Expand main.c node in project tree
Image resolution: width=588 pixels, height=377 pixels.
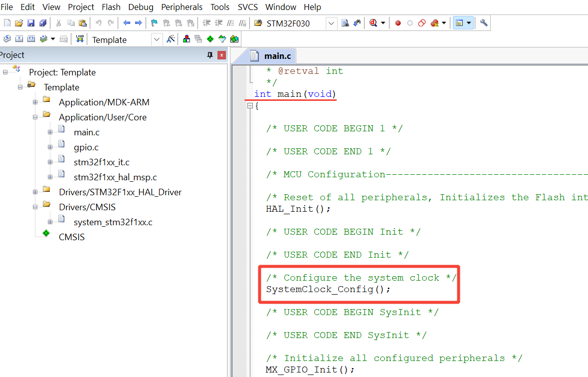[50, 132]
